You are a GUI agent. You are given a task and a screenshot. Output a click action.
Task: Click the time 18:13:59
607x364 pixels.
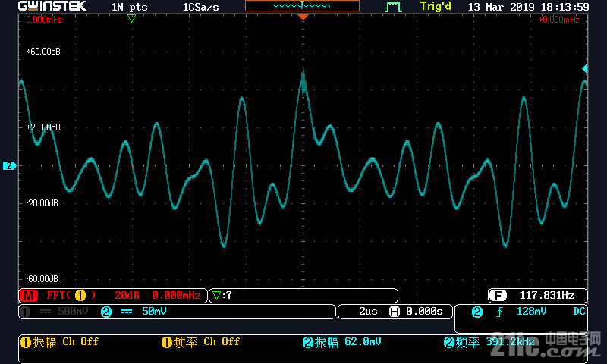pos(565,7)
